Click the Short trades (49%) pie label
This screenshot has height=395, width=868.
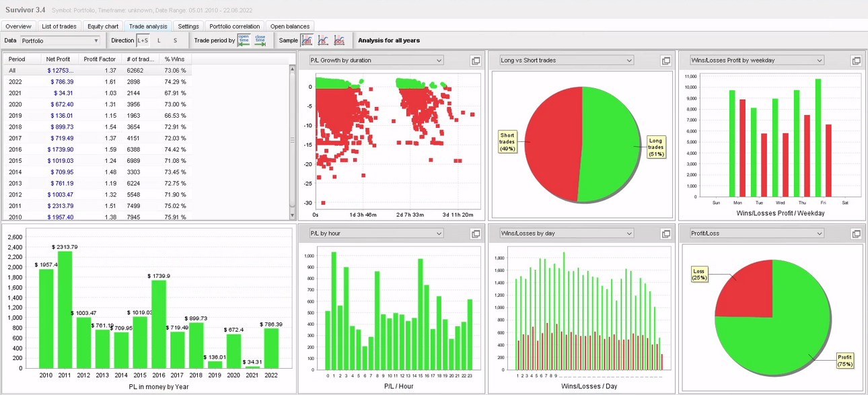click(x=507, y=142)
